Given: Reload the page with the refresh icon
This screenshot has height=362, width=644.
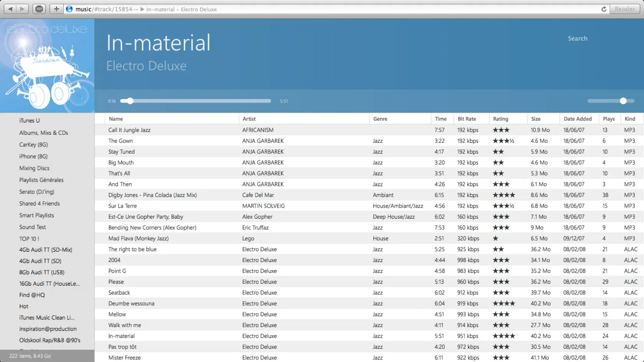Looking at the screenshot, I should (x=604, y=9).
